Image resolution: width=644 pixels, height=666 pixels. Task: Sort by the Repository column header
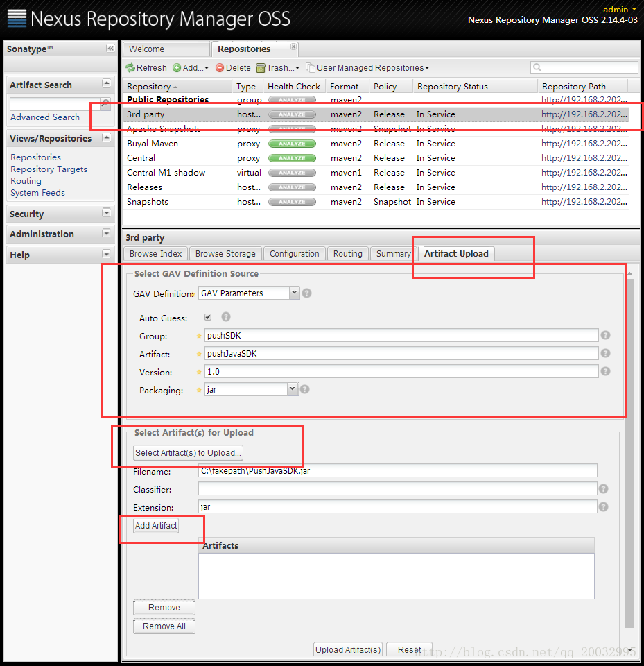click(x=177, y=86)
